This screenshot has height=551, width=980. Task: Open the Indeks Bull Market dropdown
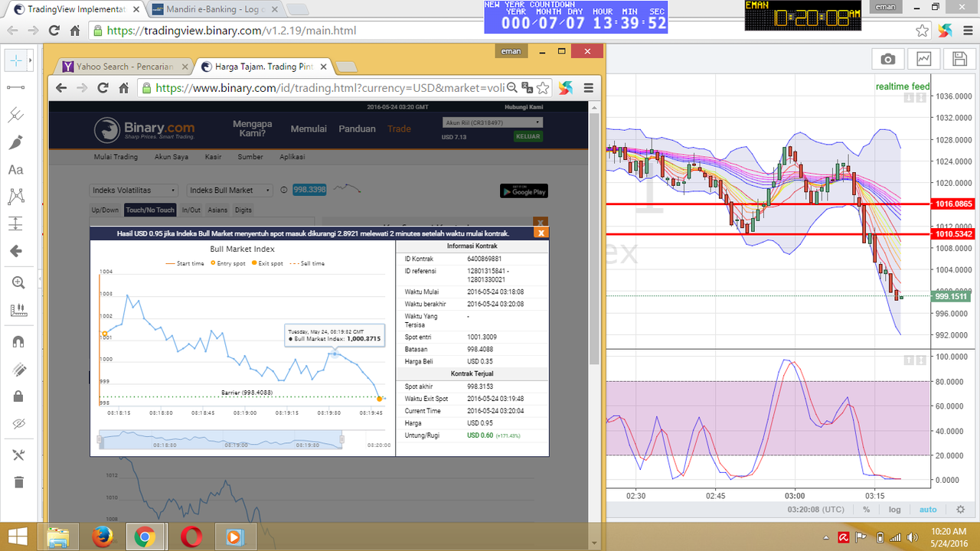coord(230,191)
